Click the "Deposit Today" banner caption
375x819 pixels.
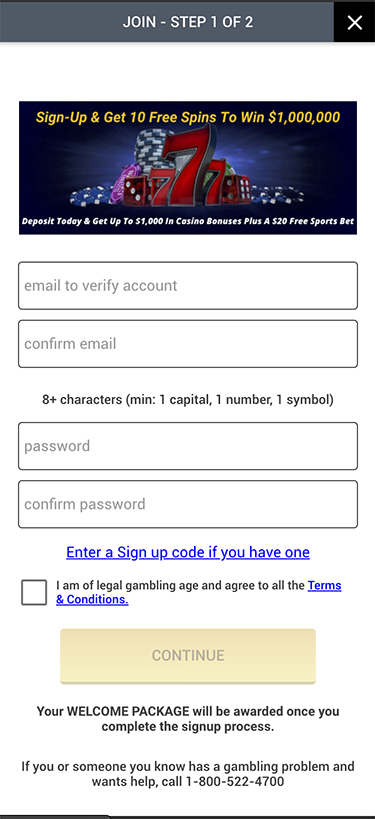coord(188,221)
